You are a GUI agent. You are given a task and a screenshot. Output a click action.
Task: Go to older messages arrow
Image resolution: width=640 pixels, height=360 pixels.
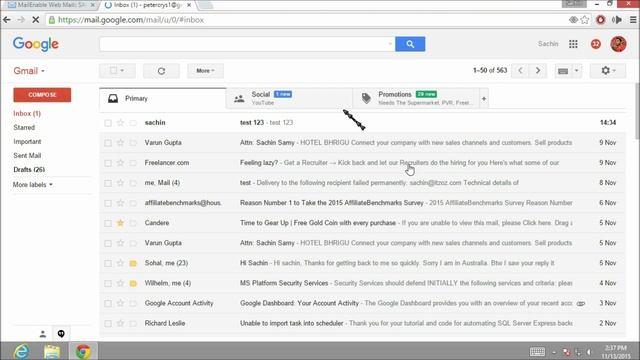pyautogui.click(x=538, y=71)
